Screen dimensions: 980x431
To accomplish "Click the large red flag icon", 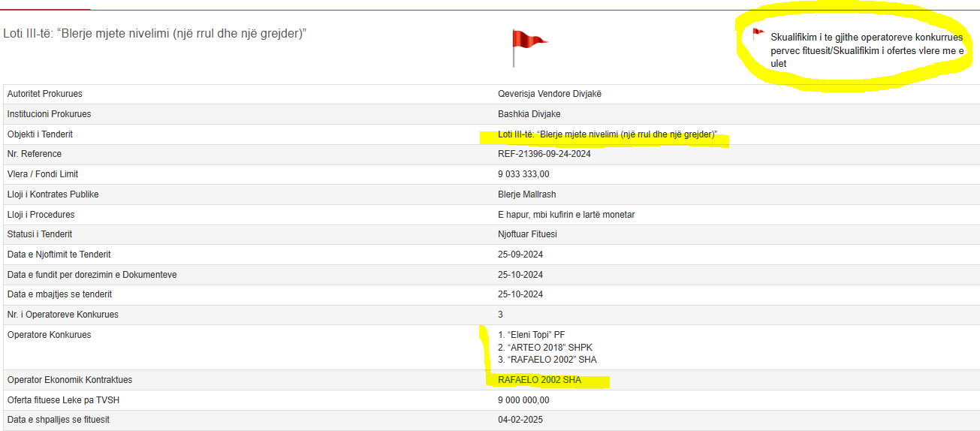I will click(528, 47).
